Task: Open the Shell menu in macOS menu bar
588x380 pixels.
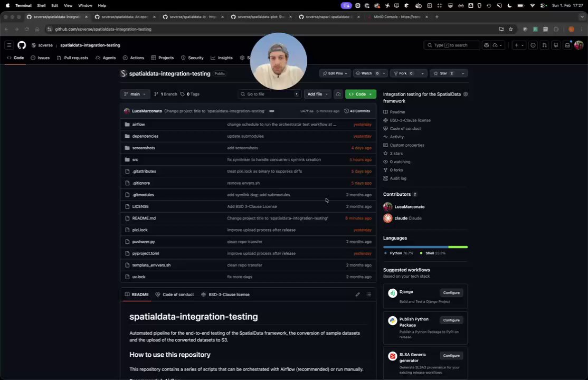Action: (41, 6)
